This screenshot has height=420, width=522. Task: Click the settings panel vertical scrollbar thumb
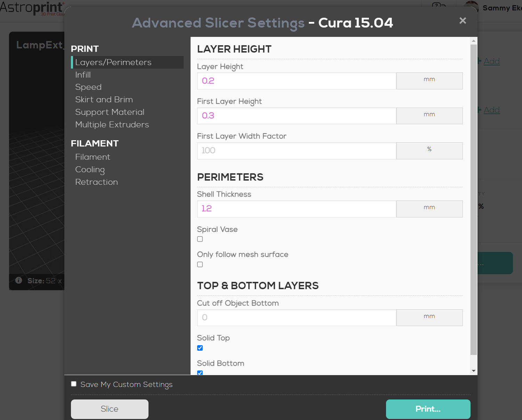[474, 200]
